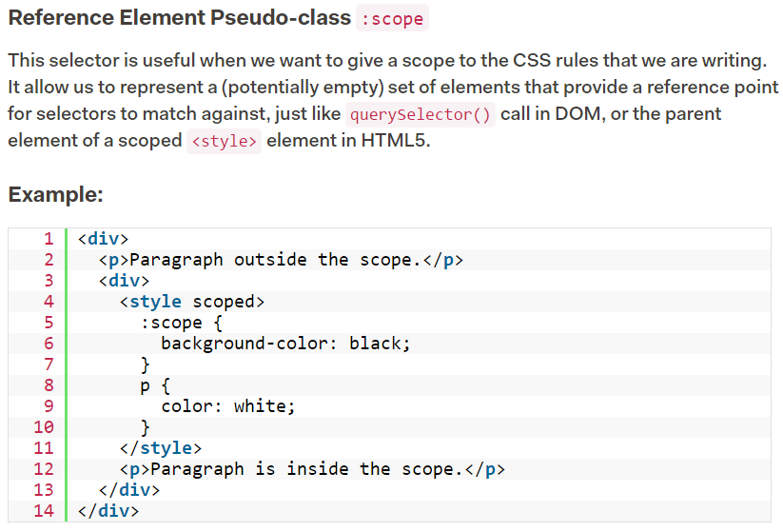This screenshot has height=532, width=783.
Task: Click the 'Reference Element Pseudo-class' heading
Action: [180, 18]
